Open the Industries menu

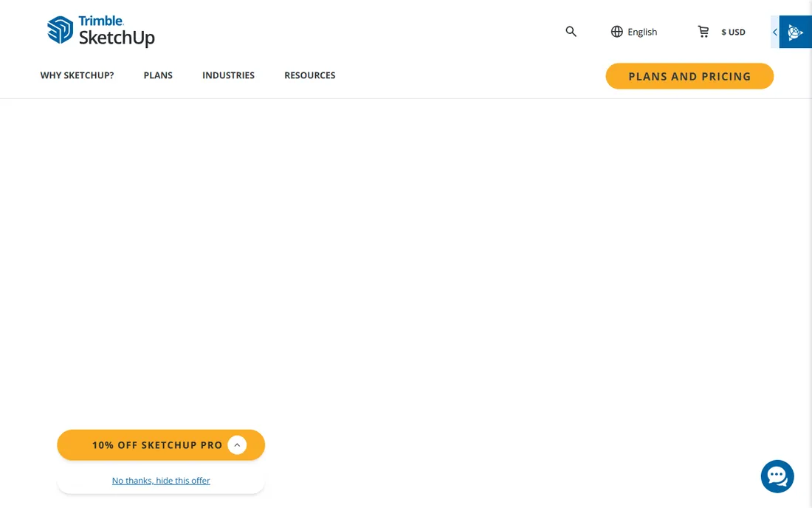[228, 75]
